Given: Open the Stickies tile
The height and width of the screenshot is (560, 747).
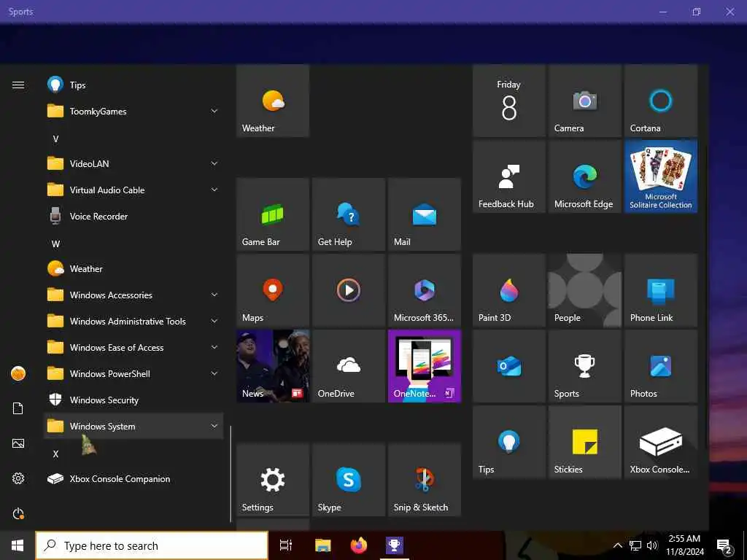Looking at the screenshot, I should click(x=584, y=441).
